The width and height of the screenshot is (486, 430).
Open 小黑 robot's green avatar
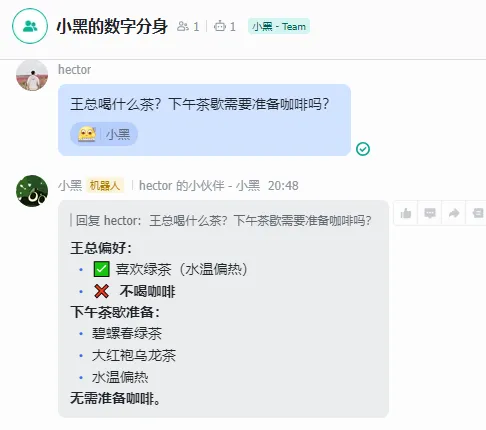coord(32,191)
